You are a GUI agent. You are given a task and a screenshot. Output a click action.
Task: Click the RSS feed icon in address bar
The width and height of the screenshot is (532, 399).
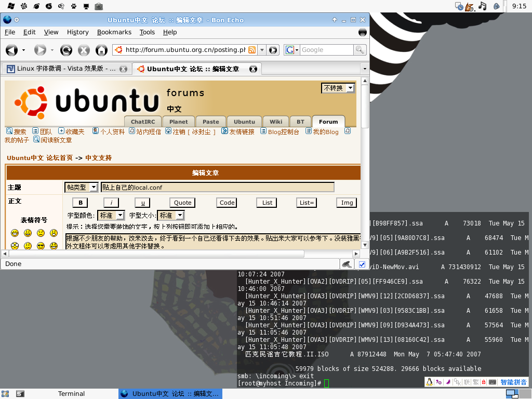click(252, 50)
